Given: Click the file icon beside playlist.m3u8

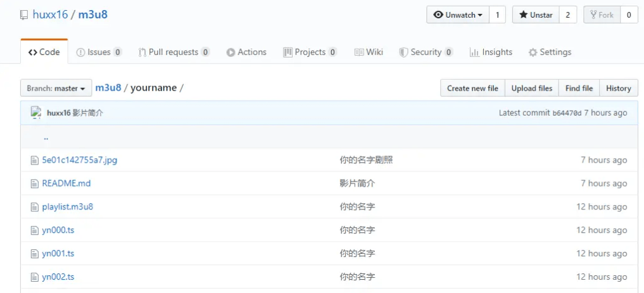Looking at the screenshot, I should point(34,207).
